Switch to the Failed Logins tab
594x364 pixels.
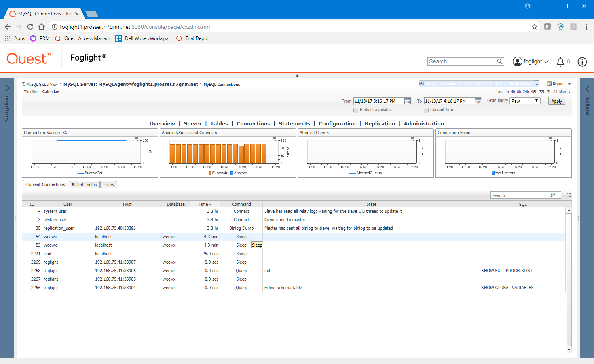84,185
